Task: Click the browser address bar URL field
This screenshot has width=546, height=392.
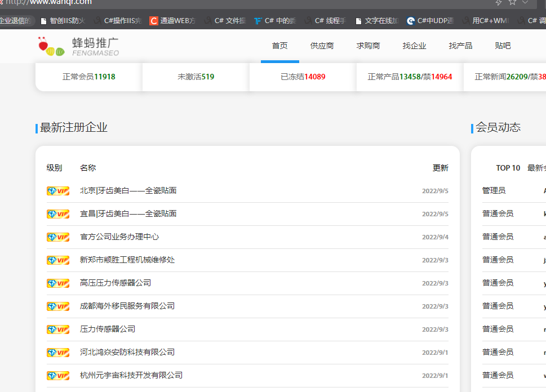Action: click(225, 3)
